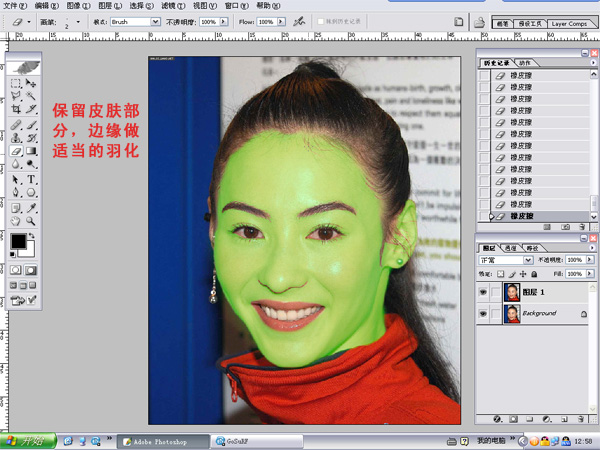The height and width of the screenshot is (450, 600).
Task: Select the Type tool
Action: pos(31,179)
